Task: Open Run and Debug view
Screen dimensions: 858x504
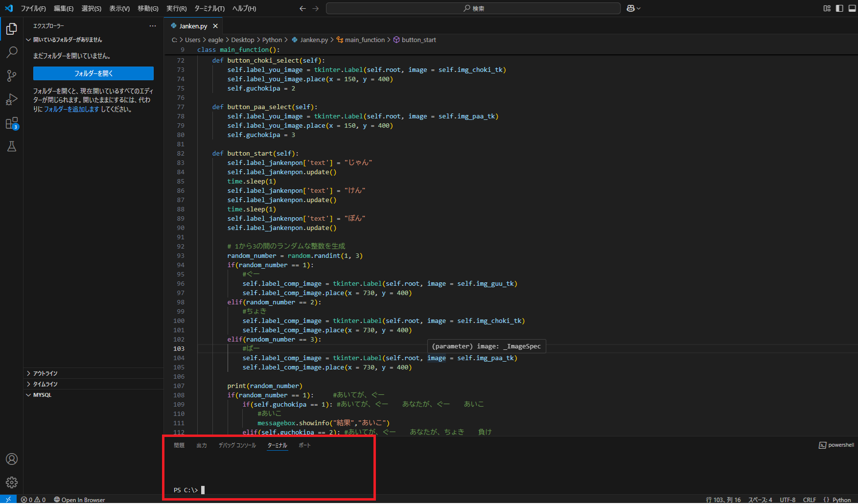Action: pos(12,99)
